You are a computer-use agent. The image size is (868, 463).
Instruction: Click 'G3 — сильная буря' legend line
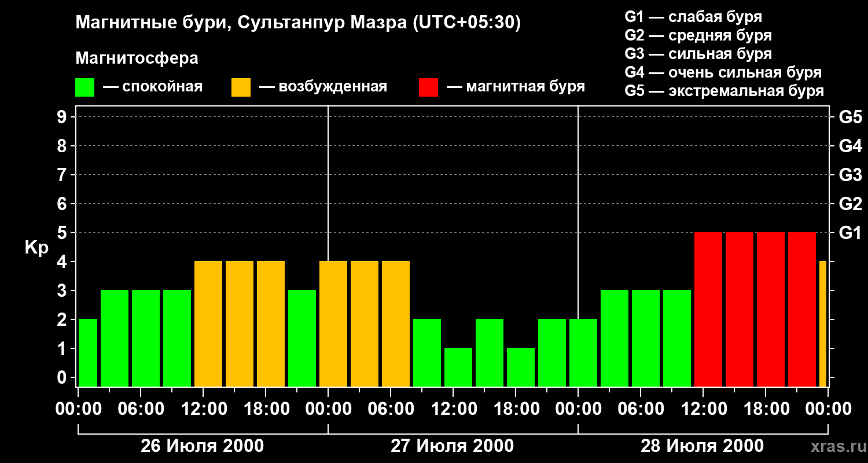pos(698,54)
